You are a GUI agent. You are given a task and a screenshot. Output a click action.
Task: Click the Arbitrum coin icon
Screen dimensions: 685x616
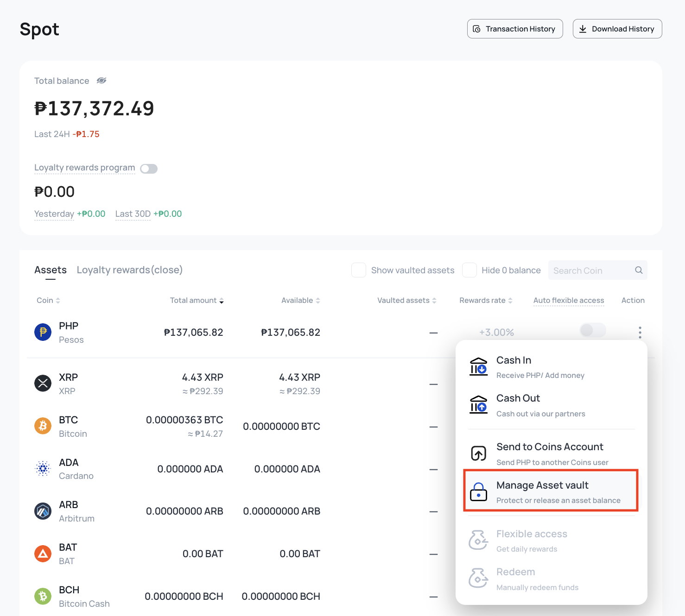point(43,511)
